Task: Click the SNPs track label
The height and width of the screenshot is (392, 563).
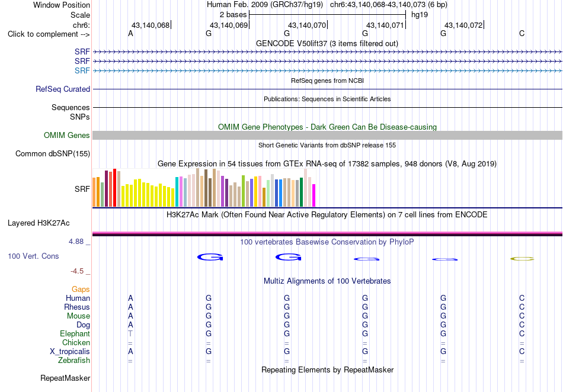Action: pos(80,117)
